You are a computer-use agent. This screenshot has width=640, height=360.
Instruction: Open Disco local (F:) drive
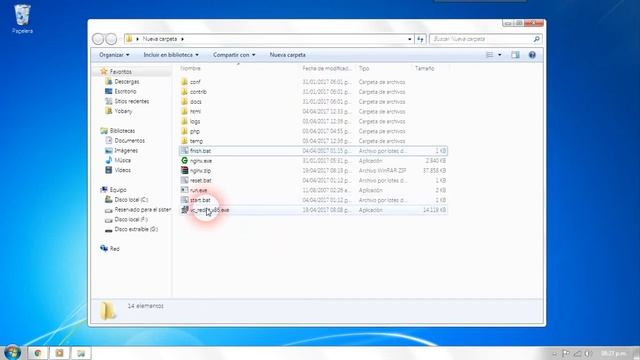131,219
